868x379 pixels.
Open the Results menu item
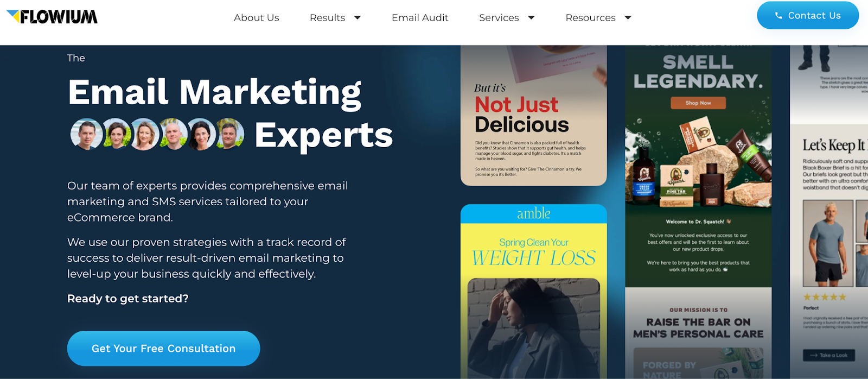click(x=327, y=18)
